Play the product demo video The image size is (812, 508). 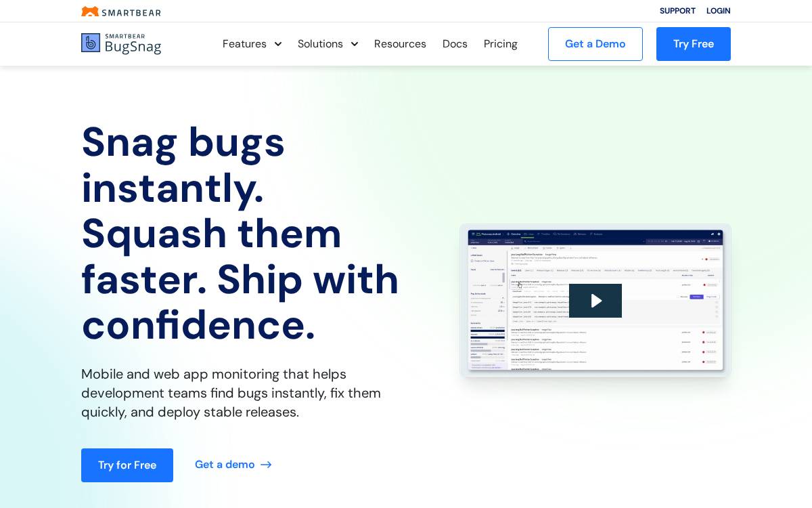595,301
